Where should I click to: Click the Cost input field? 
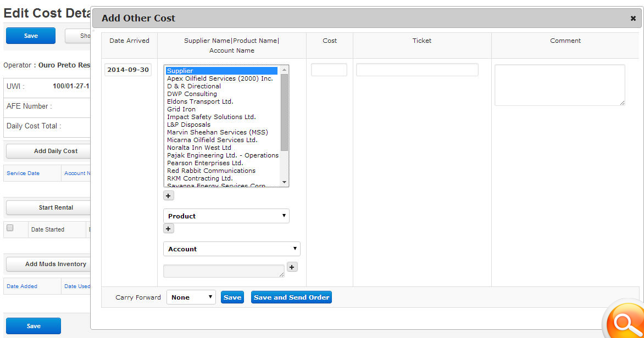coord(329,70)
